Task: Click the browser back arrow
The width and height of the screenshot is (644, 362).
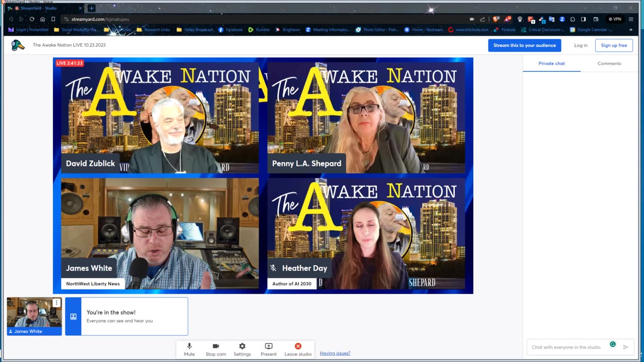Action: point(11,19)
